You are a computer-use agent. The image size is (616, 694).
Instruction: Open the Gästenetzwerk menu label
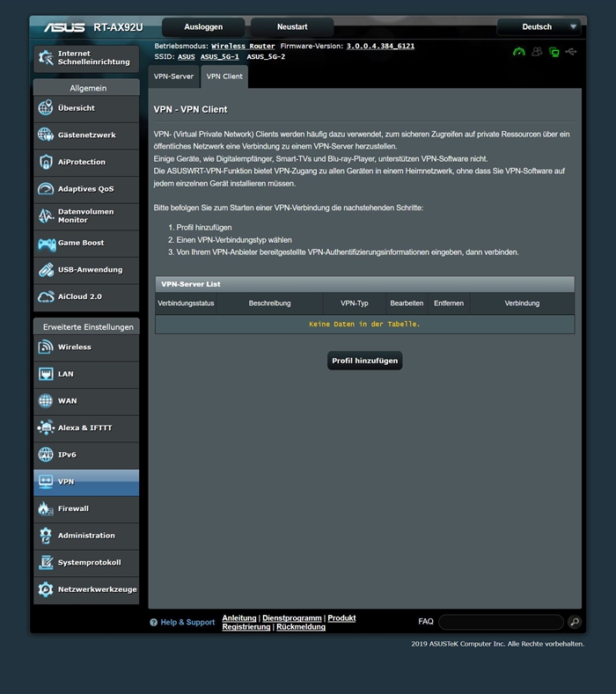pyautogui.click(x=87, y=135)
